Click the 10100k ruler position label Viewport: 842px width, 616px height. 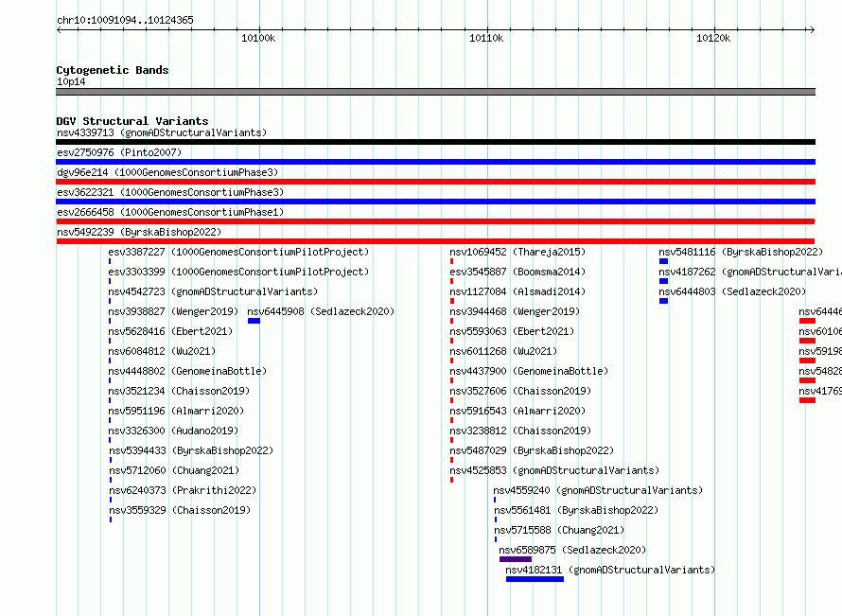coord(258,38)
